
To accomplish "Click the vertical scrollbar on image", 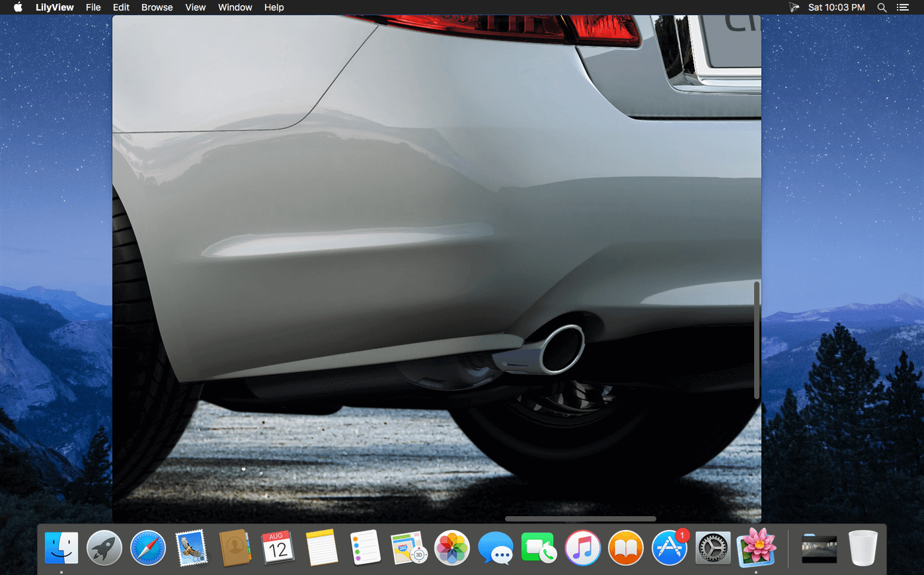I will (757, 340).
